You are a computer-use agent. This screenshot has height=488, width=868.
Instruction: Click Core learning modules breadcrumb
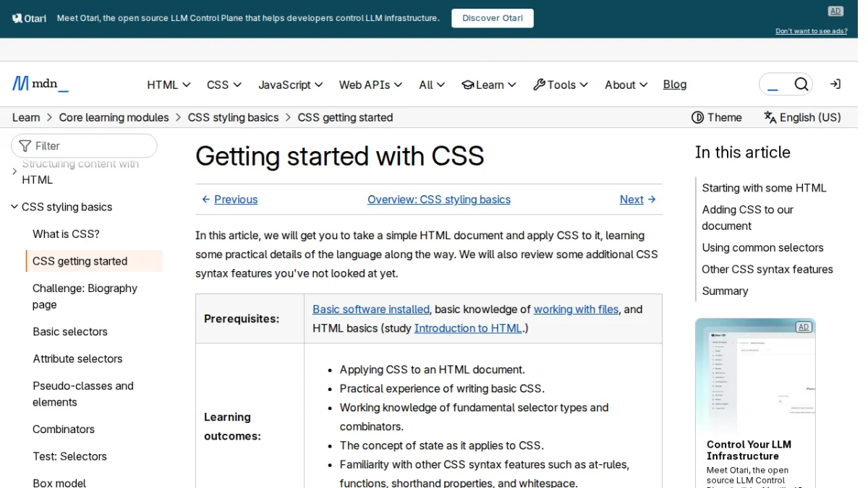(114, 117)
